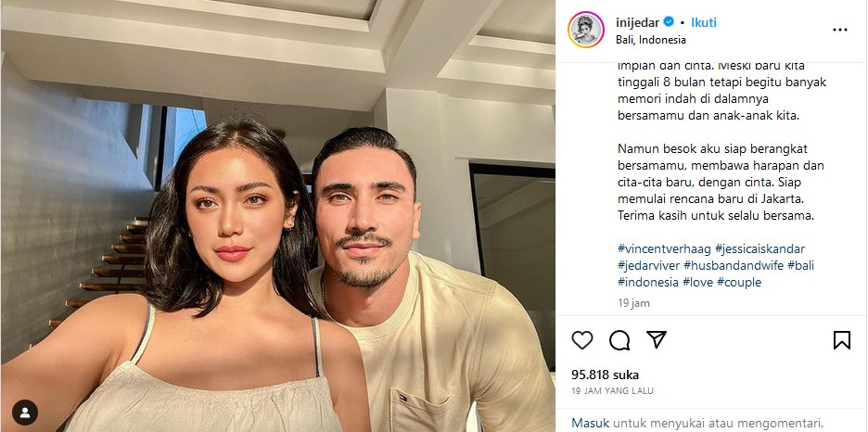
Task: Open the #bali hashtag
Action: pyautogui.click(x=800, y=265)
